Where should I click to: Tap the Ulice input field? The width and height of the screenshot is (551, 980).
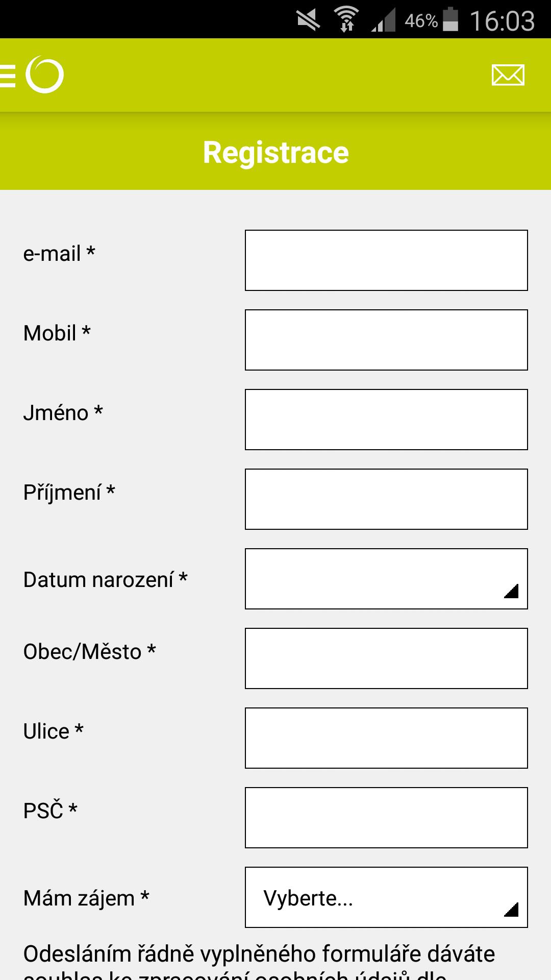pos(386,738)
